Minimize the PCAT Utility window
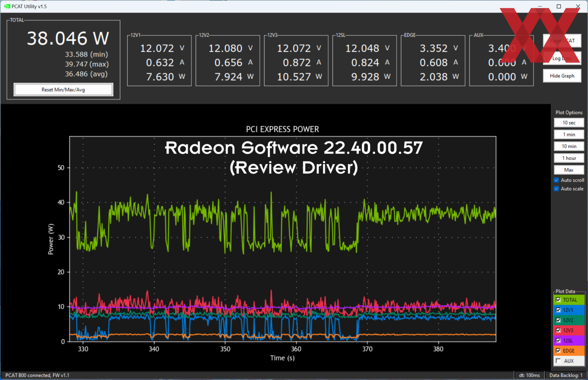The width and height of the screenshot is (588, 380). [x=539, y=6]
